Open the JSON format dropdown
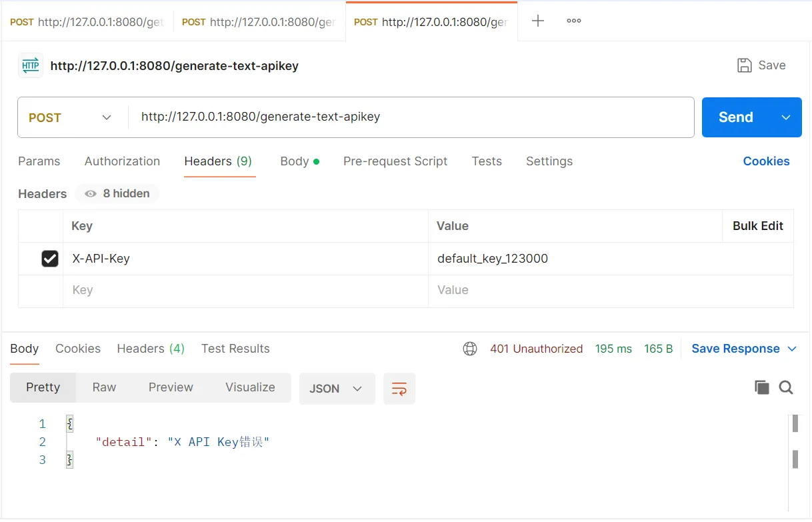 (x=337, y=389)
